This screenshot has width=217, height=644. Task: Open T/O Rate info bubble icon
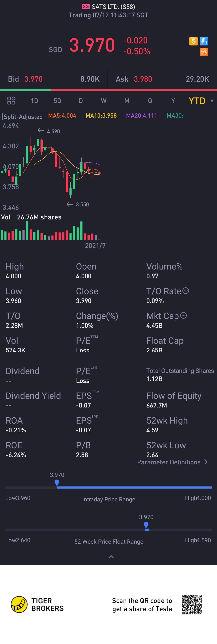pyautogui.click(x=185, y=291)
